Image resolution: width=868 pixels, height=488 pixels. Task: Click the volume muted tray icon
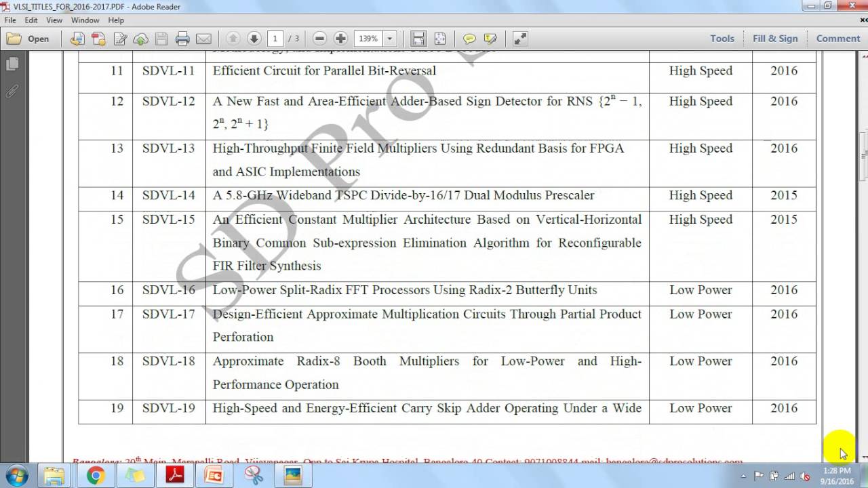[806, 476]
